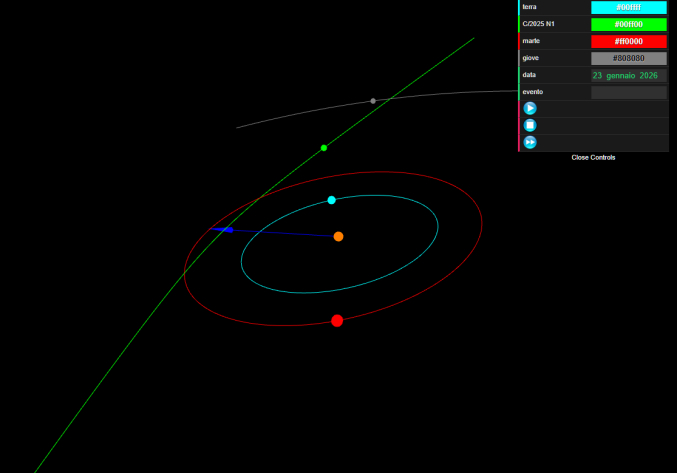Change the marte red color swatch
Image resolution: width=677 pixels, height=473 pixels.
click(x=628, y=42)
